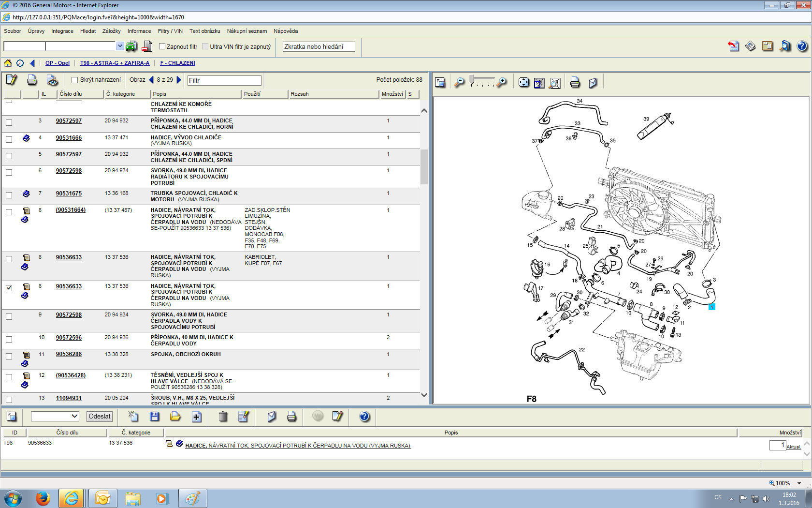Click the diagram zoom slider handle
The height and width of the screenshot is (508, 812).
click(x=472, y=79)
